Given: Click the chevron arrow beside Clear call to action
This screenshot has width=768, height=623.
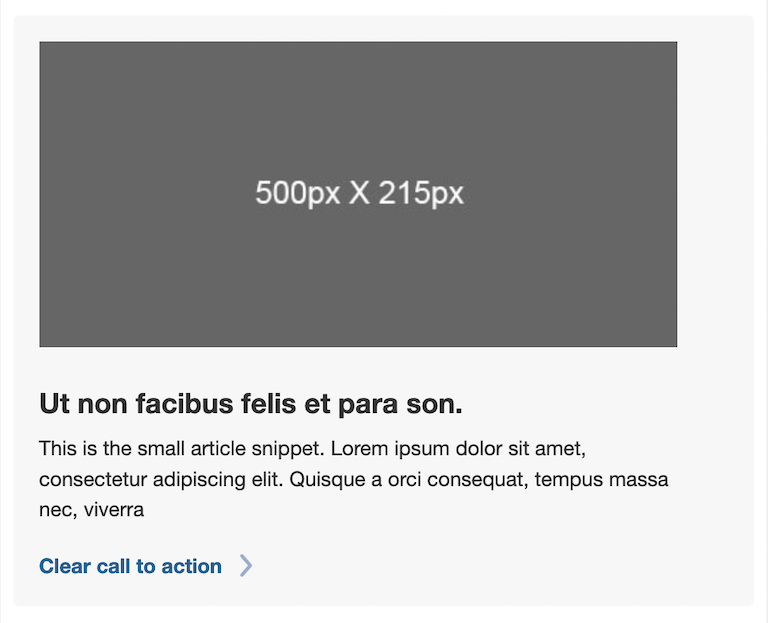Looking at the screenshot, I should click(x=246, y=566).
